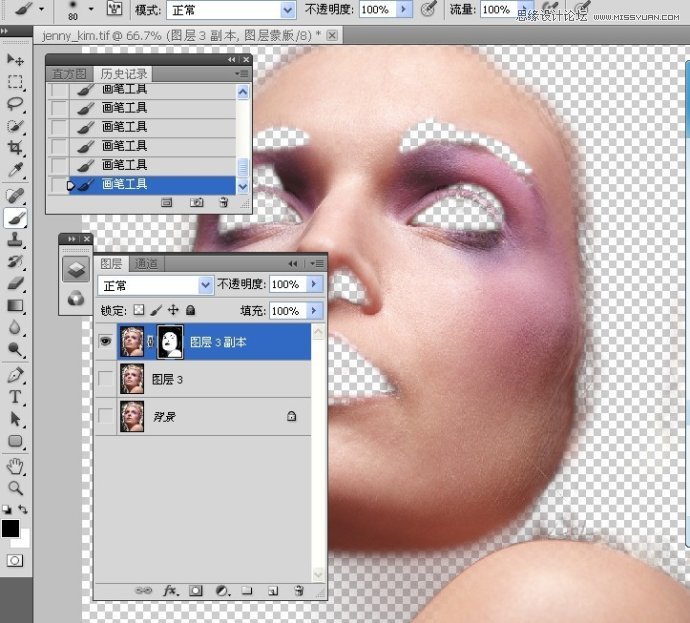This screenshot has height=623, width=690.
Task: Toggle lock image pixels
Action: (156, 310)
